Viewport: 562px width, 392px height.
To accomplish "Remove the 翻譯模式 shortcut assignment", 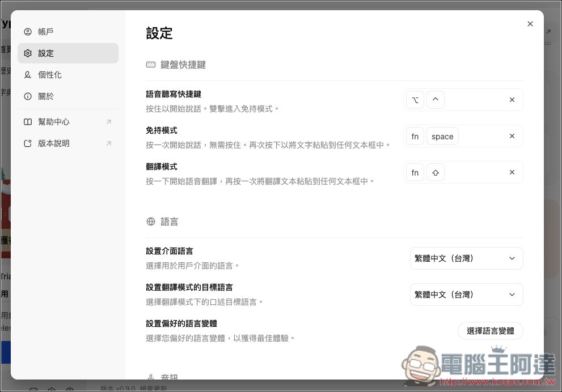I will (x=512, y=172).
